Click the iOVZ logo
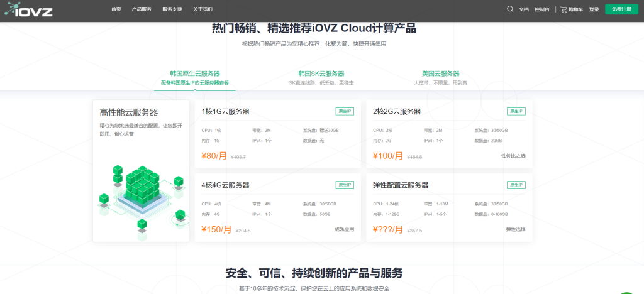The height and width of the screenshot is (294, 644). point(29,9)
